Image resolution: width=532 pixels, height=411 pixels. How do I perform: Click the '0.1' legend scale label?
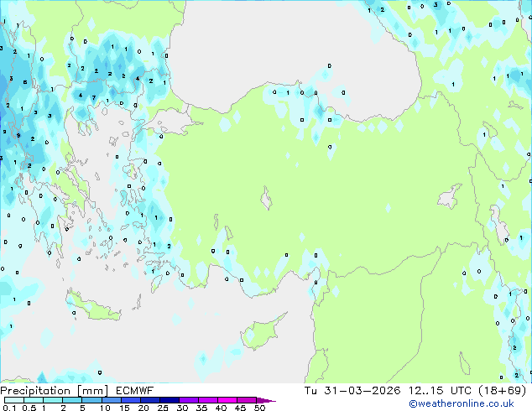pos(10,408)
